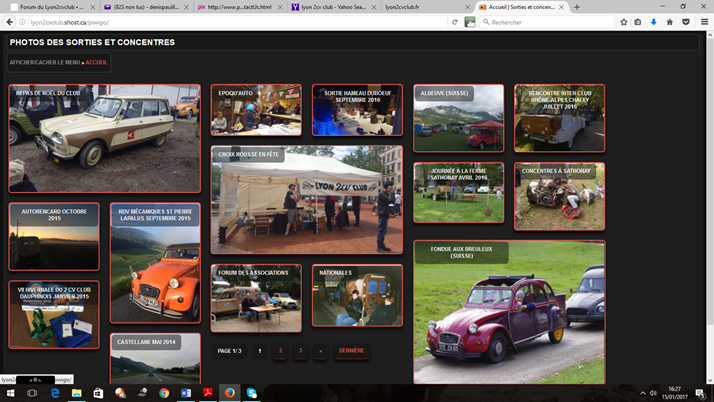
Task: Open a new tab with the plus icon
Action: click(576, 7)
